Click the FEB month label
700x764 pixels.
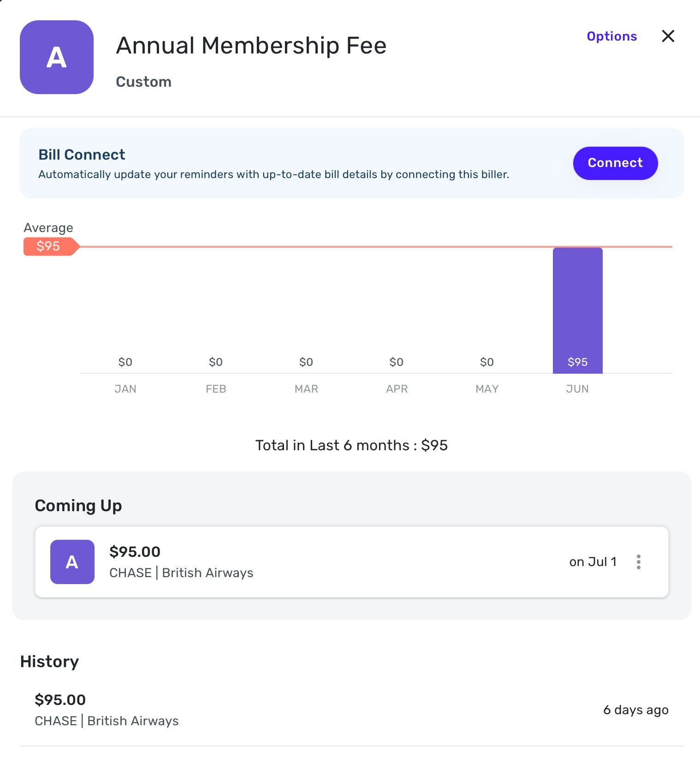[216, 389]
